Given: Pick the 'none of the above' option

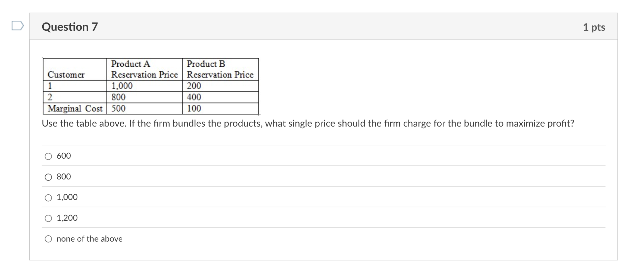Looking at the screenshot, I should coord(48,239).
